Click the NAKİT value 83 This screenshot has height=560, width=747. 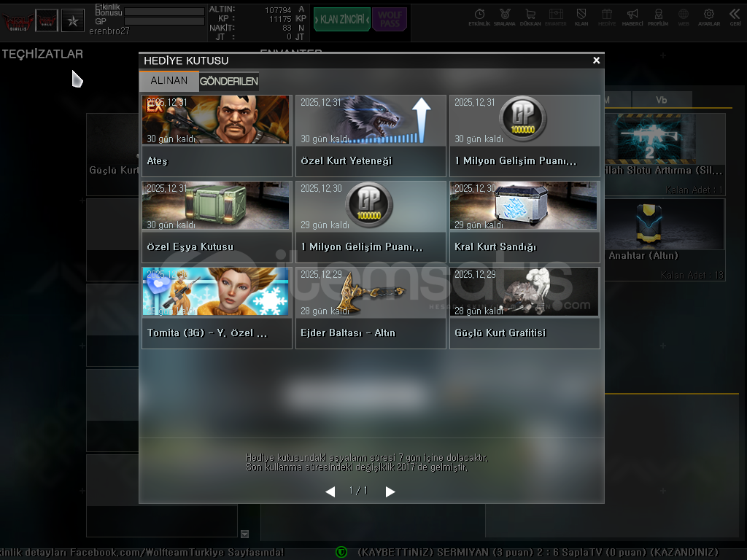286,28
